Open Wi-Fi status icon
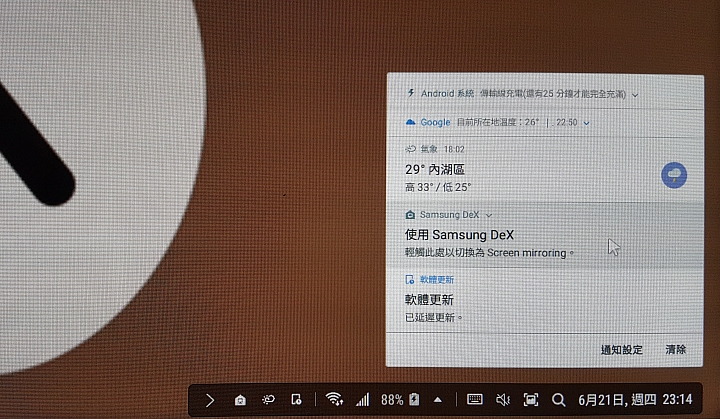 pyautogui.click(x=334, y=399)
